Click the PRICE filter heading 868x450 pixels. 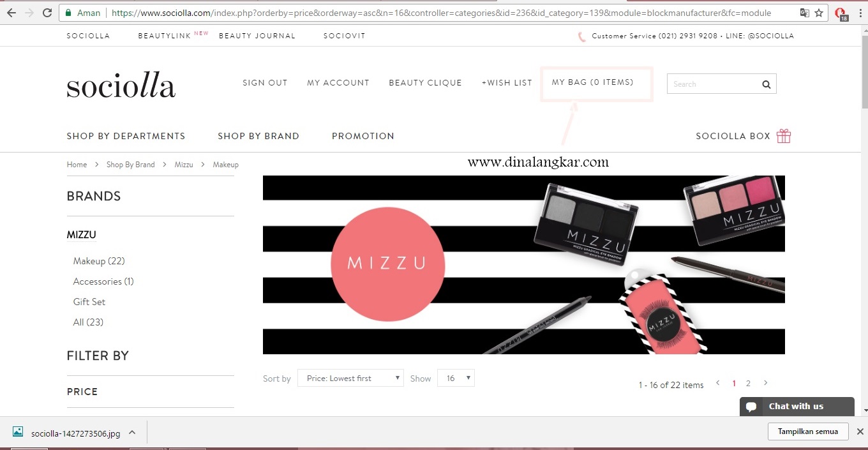pyautogui.click(x=82, y=392)
